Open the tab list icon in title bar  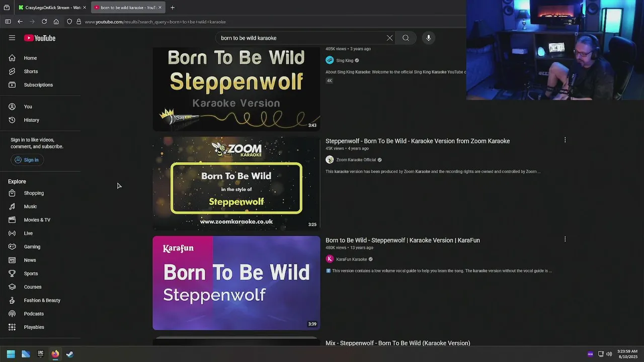7,8
